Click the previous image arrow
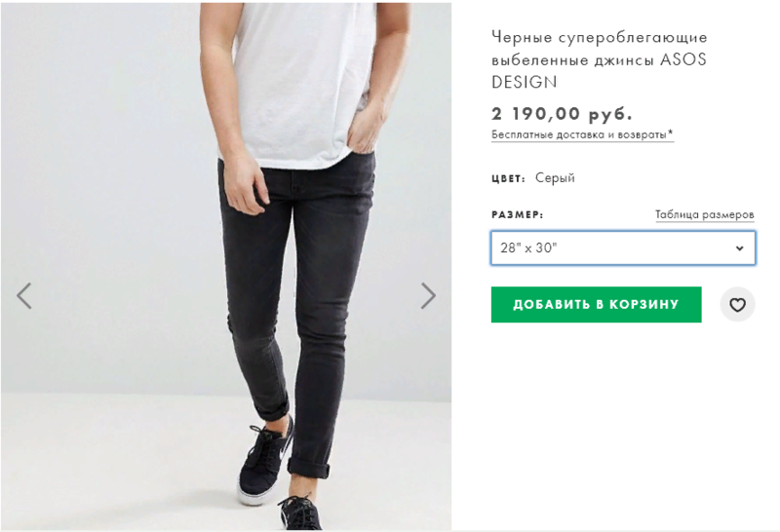 24,295
